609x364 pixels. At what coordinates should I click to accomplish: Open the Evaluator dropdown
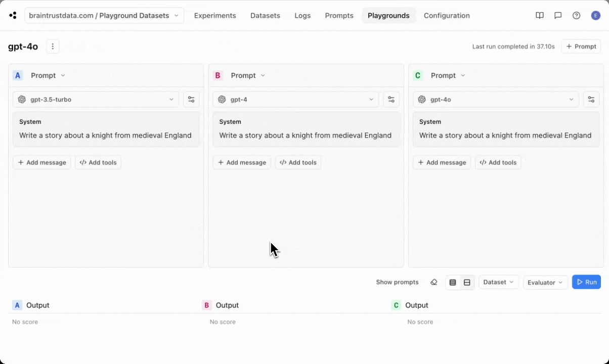point(544,282)
